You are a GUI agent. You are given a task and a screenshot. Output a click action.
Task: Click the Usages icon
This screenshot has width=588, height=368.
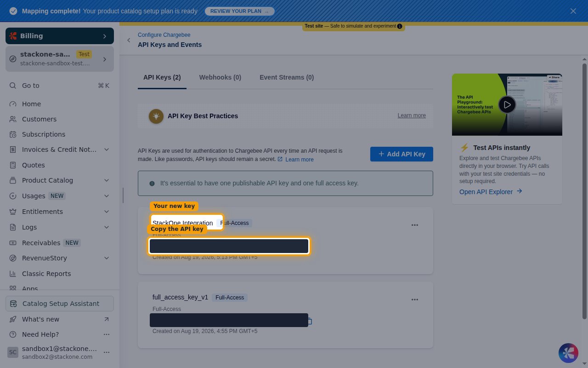(13, 196)
